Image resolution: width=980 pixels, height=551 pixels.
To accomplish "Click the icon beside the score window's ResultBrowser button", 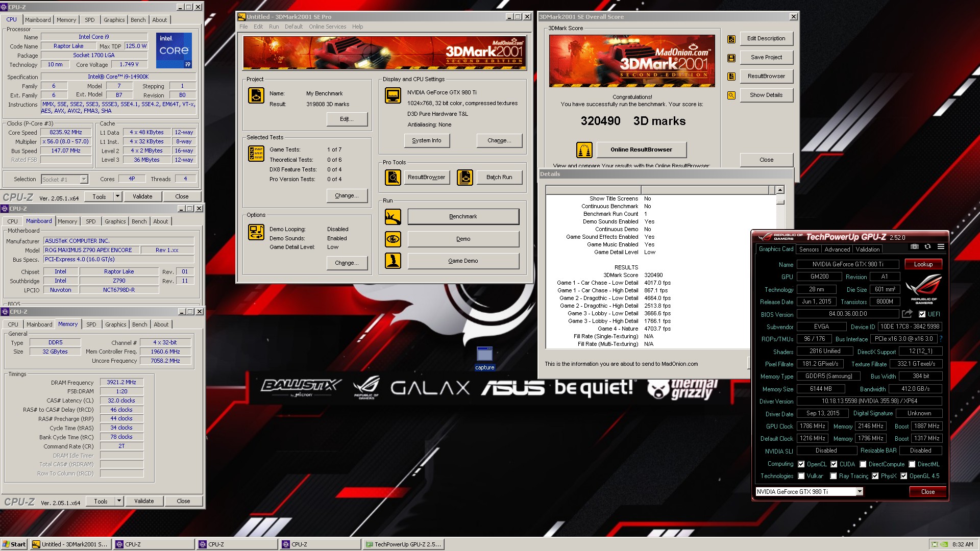I will click(x=731, y=77).
